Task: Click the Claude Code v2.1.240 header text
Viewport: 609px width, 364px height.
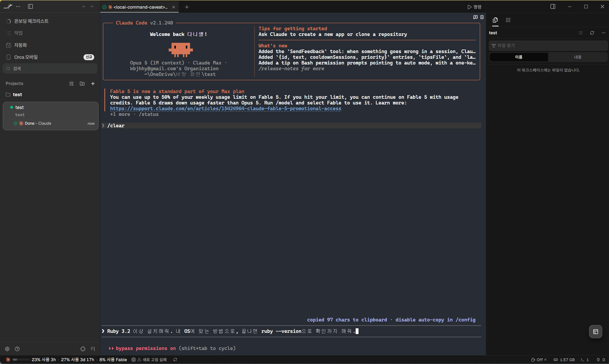Action: pos(144,23)
